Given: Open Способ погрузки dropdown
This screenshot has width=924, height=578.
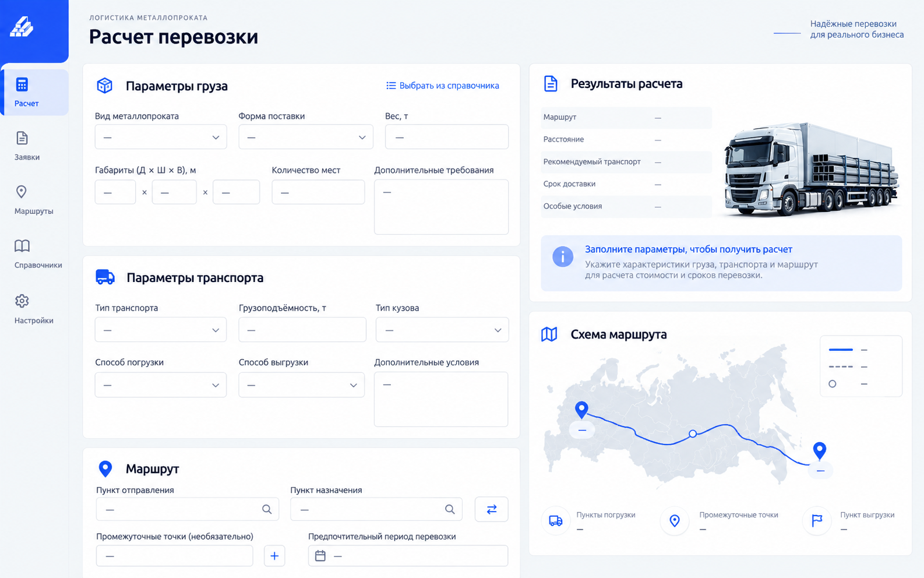Looking at the screenshot, I should [161, 385].
